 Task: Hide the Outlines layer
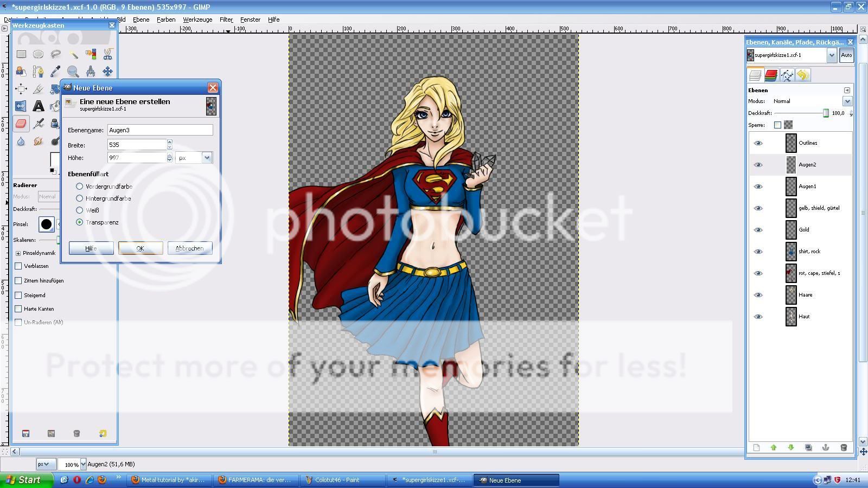click(758, 143)
